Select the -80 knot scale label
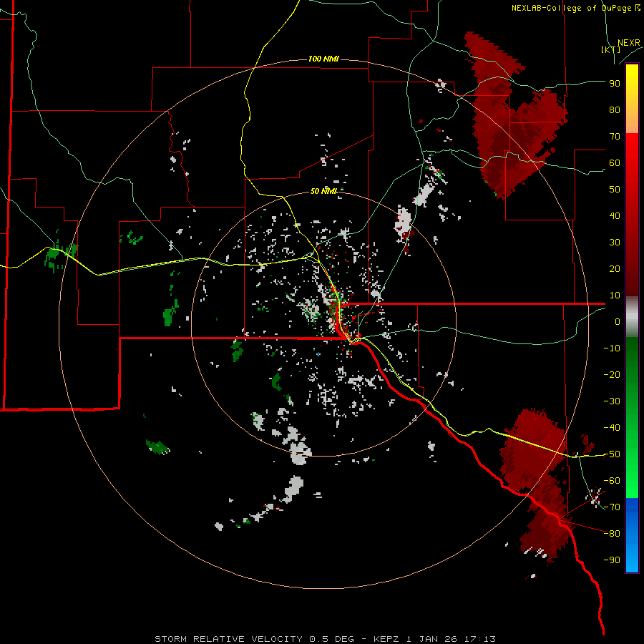644x644 pixels. tap(612, 534)
